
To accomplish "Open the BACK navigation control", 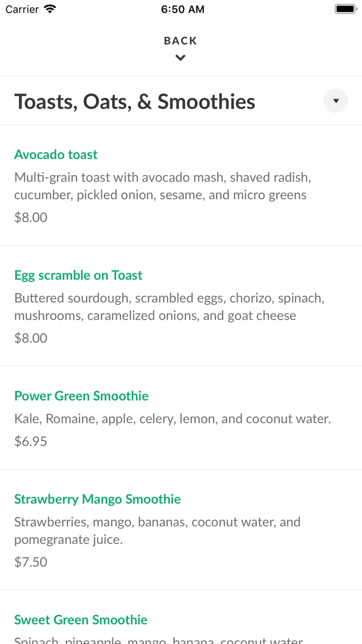I will (180, 40).
